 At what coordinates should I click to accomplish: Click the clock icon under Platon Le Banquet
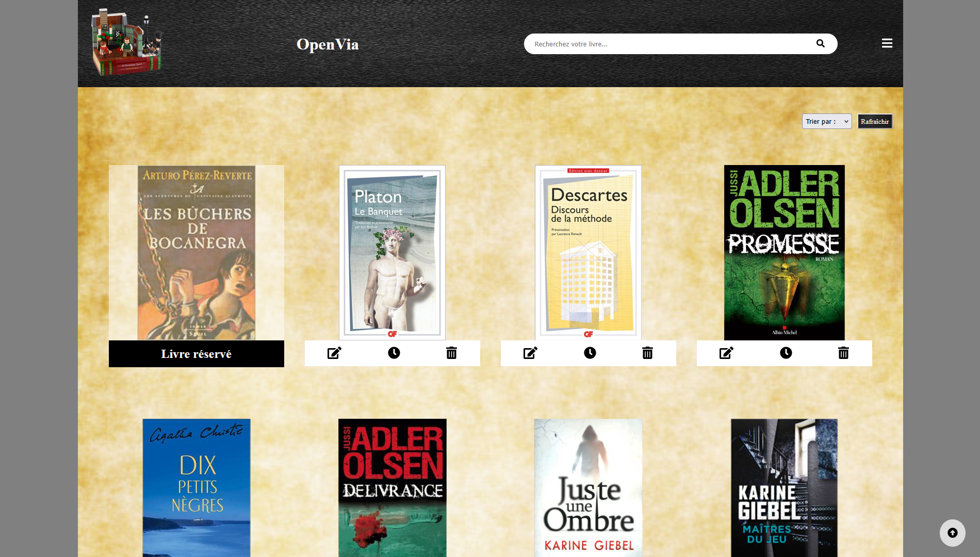pos(394,353)
